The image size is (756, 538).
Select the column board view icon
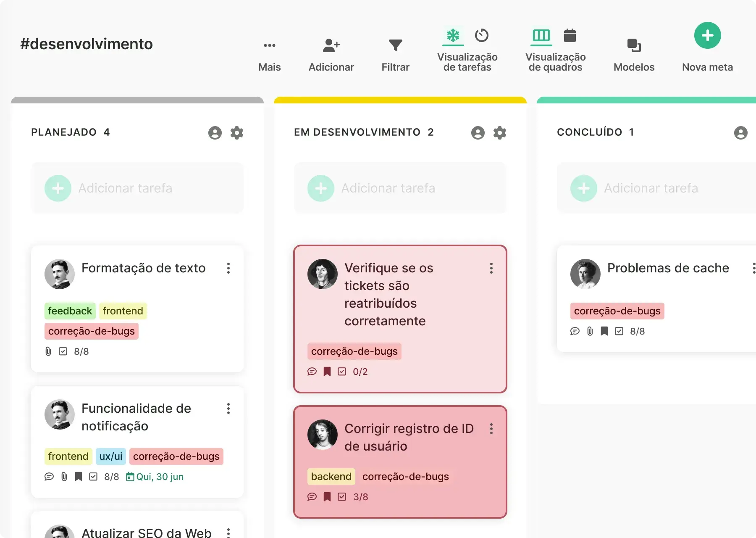click(x=541, y=35)
